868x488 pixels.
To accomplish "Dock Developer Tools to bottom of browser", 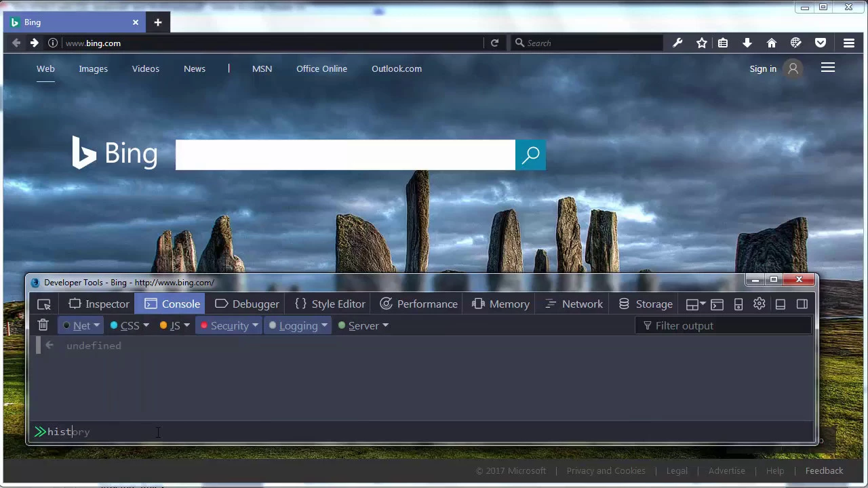I will tap(781, 304).
